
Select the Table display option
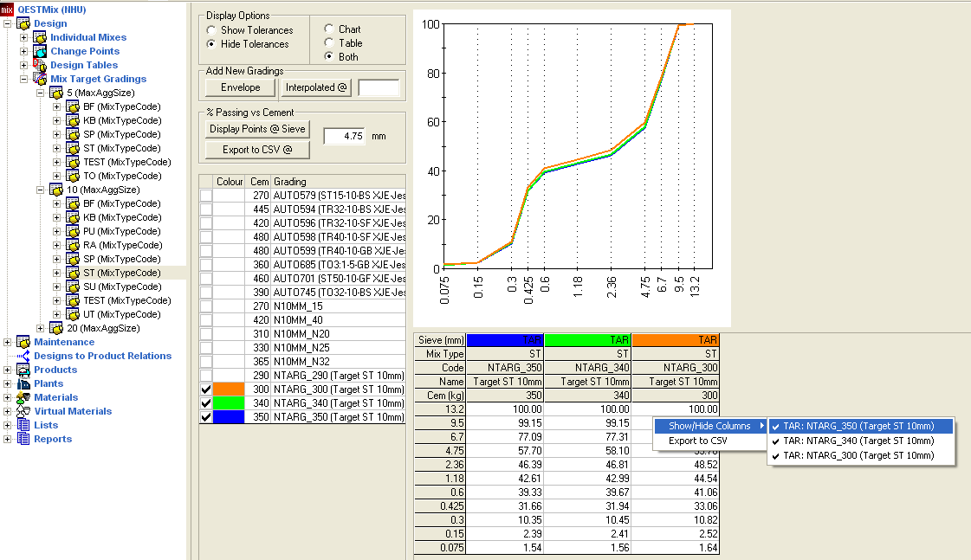[x=328, y=43]
